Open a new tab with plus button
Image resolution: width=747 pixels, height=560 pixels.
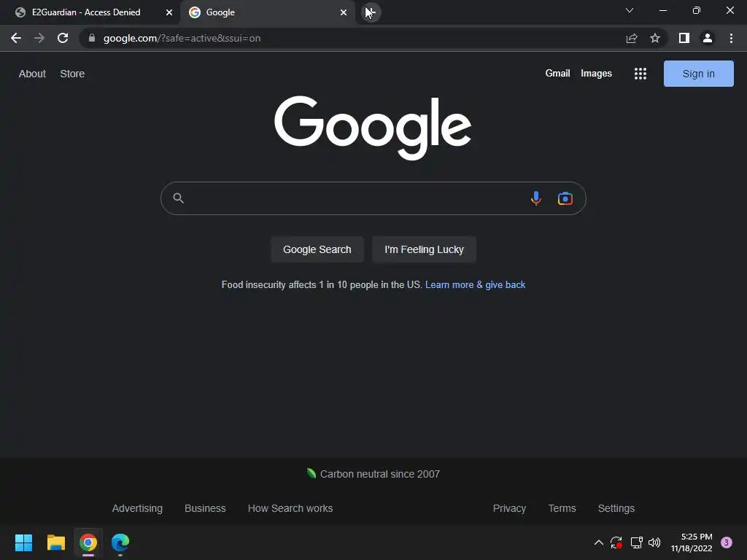click(371, 12)
